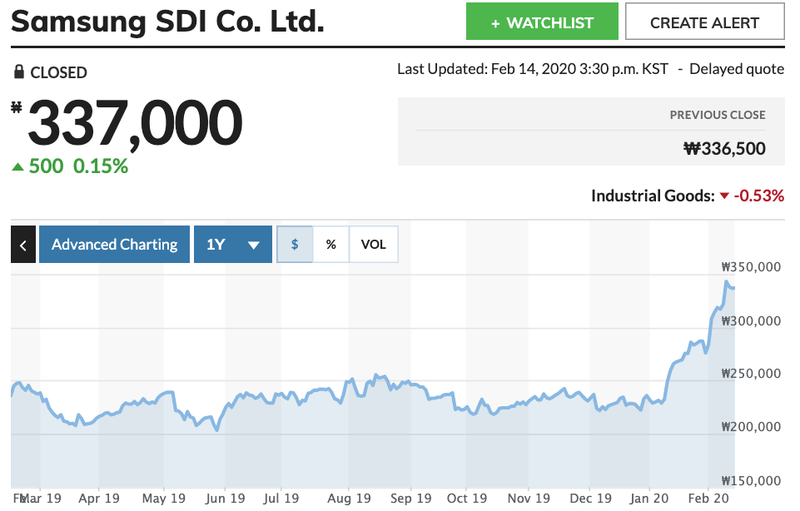The width and height of the screenshot is (800, 511).
Task: Open Advanced Charting
Action: 114,244
